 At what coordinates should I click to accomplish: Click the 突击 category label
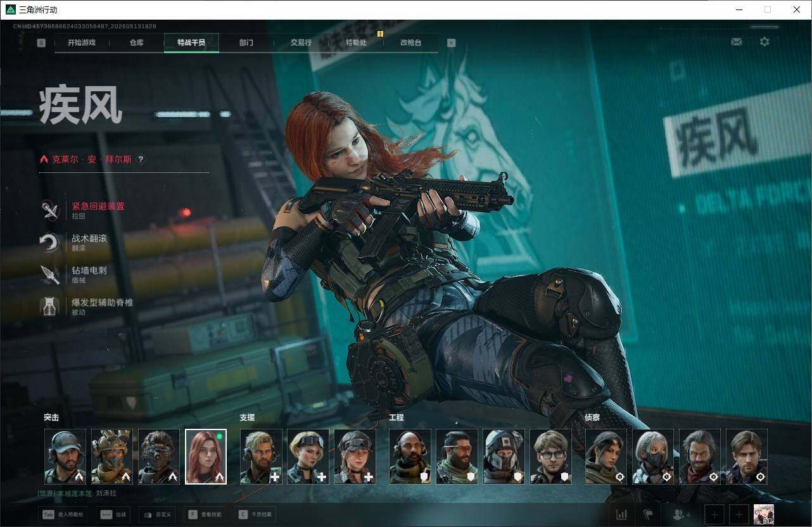[51, 417]
